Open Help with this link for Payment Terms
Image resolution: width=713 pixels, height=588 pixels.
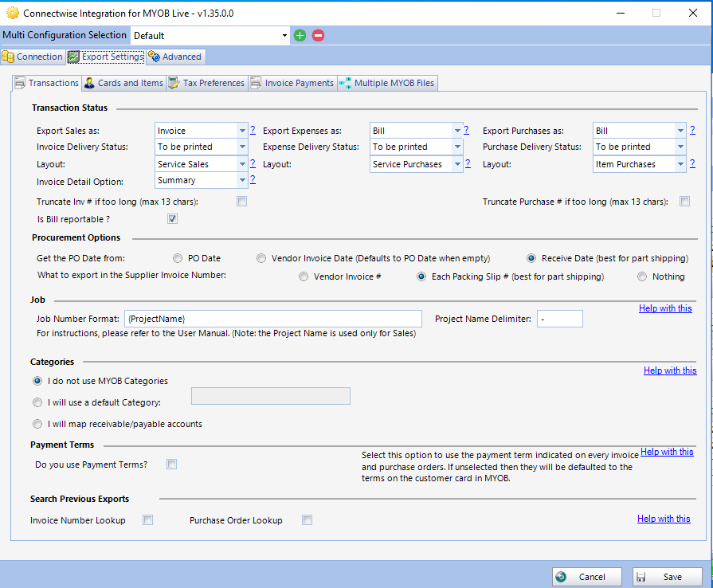click(667, 452)
